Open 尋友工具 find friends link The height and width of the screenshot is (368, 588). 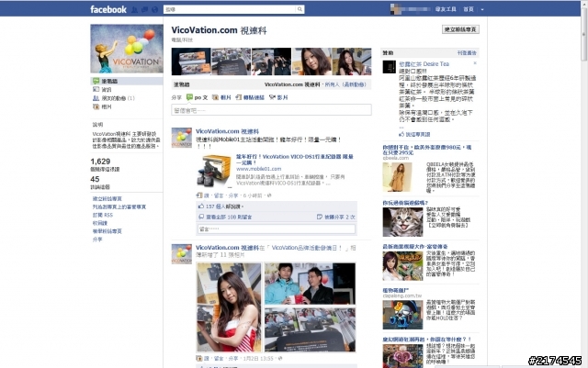[446, 9]
